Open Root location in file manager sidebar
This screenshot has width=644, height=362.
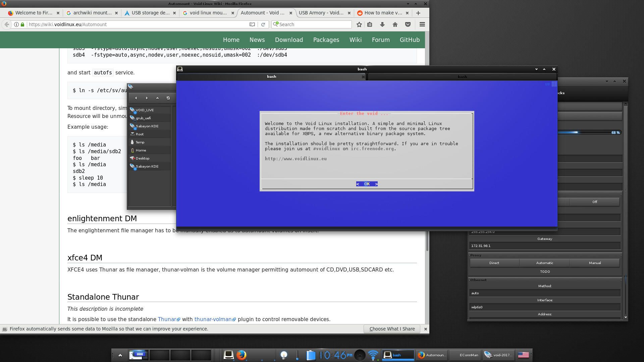[150, 134]
